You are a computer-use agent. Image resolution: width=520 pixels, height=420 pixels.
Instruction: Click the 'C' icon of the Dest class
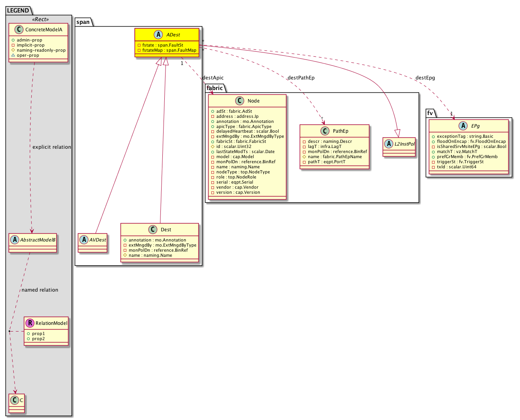[x=153, y=230]
